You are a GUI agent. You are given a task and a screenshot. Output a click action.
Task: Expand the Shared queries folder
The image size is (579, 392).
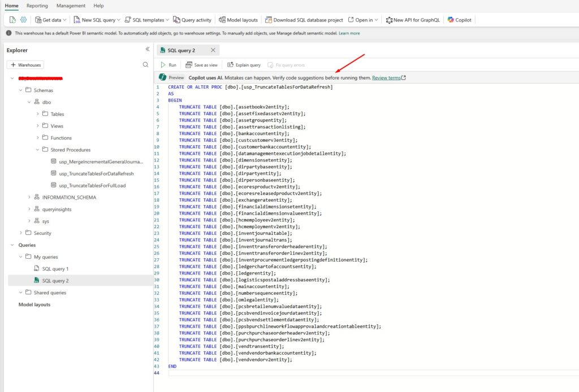pos(21,293)
